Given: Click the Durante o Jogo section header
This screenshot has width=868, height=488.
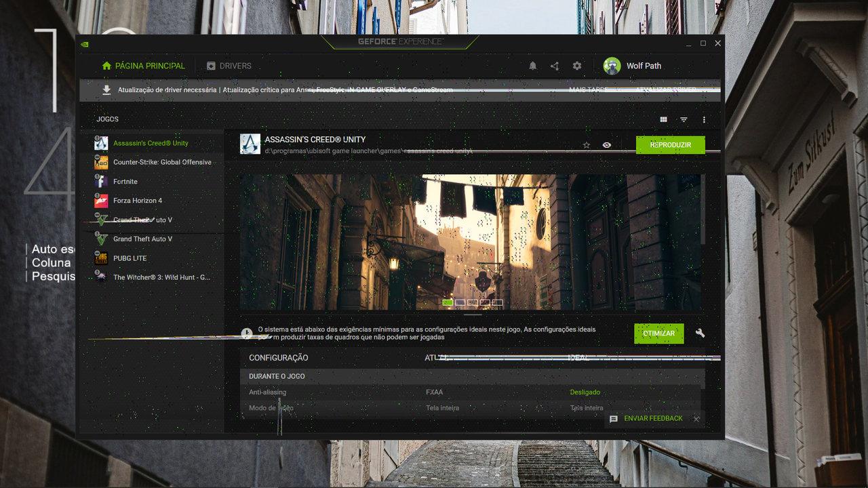Looking at the screenshot, I should click(x=472, y=376).
